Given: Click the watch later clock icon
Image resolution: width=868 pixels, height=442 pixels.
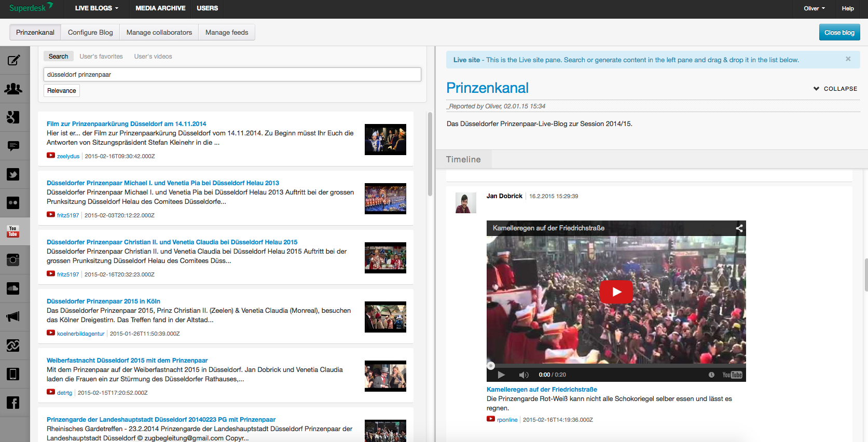Looking at the screenshot, I should [711, 375].
